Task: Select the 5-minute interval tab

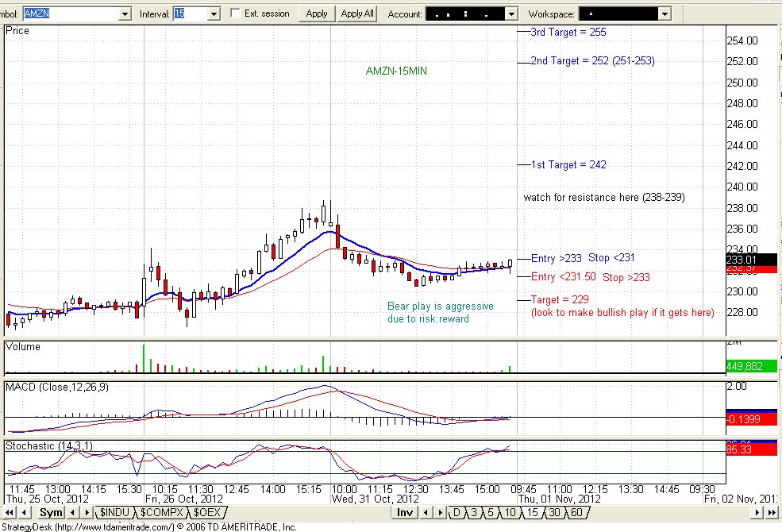Action: click(491, 512)
